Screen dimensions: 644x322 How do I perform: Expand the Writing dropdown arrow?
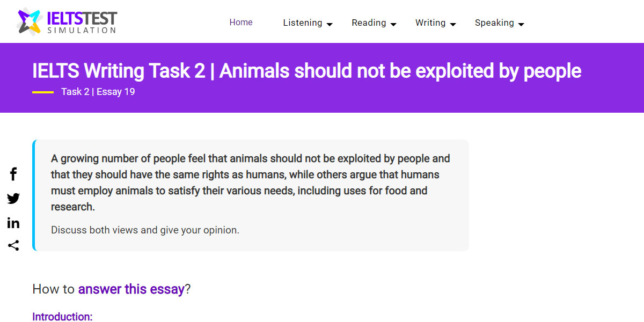point(453,24)
